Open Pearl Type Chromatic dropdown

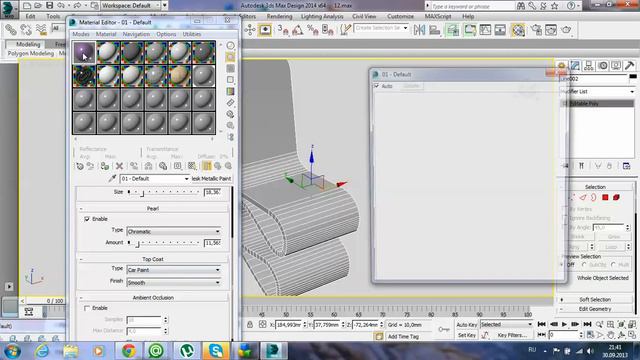[x=174, y=231]
